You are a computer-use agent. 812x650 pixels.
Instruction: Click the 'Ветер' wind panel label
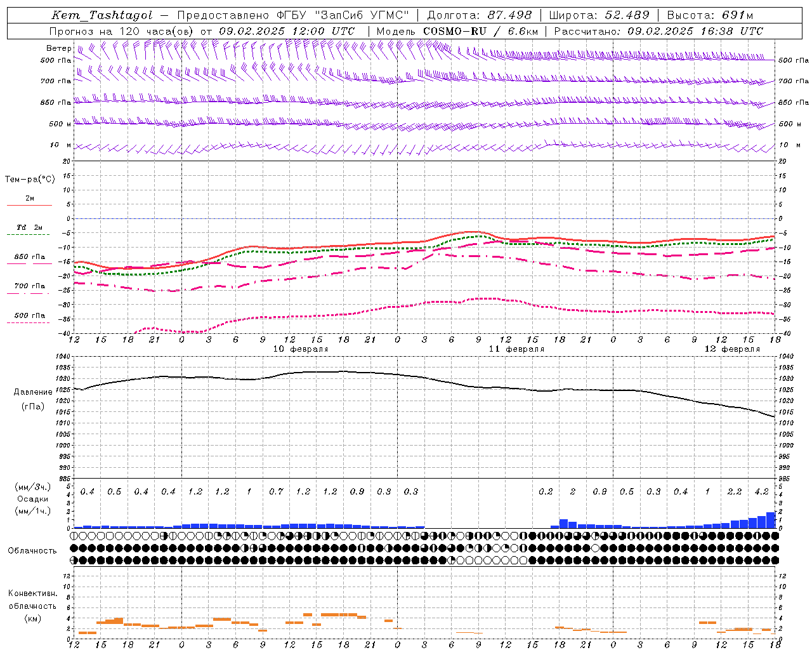tap(59, 48)
